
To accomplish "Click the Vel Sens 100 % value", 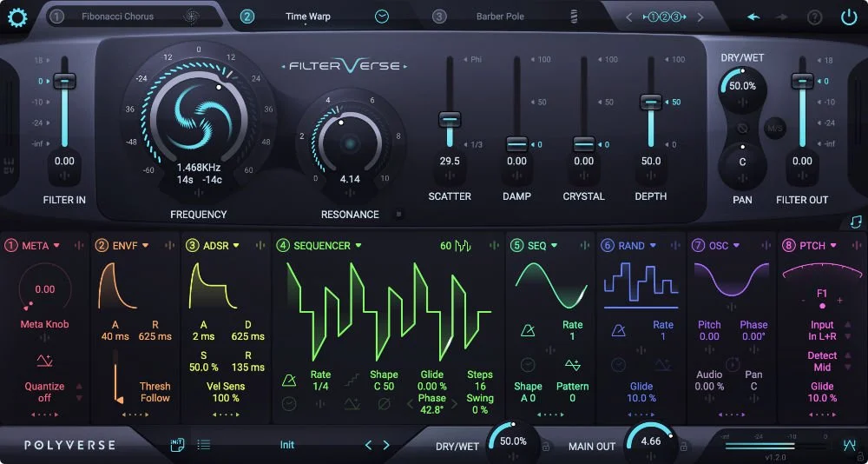I will coord(226,398).
